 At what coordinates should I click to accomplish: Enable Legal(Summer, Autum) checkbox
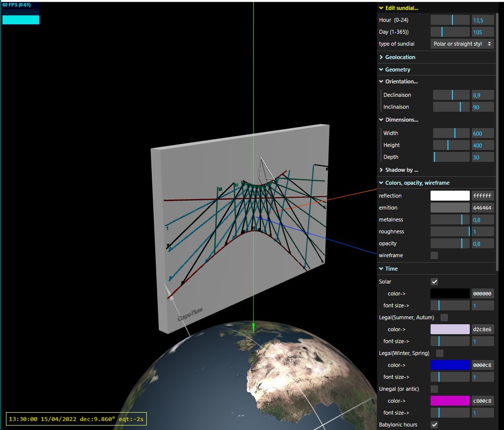click(x=444, y=317)
